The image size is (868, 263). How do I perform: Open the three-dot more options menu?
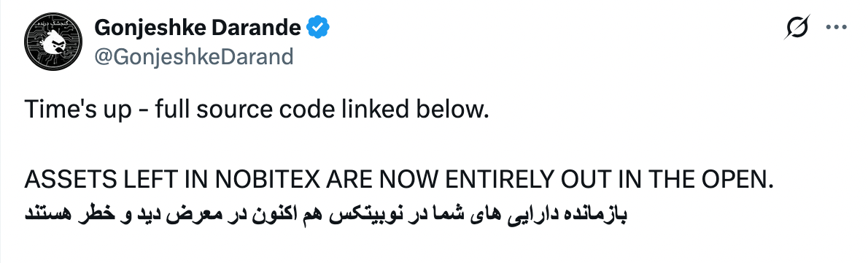836,28
